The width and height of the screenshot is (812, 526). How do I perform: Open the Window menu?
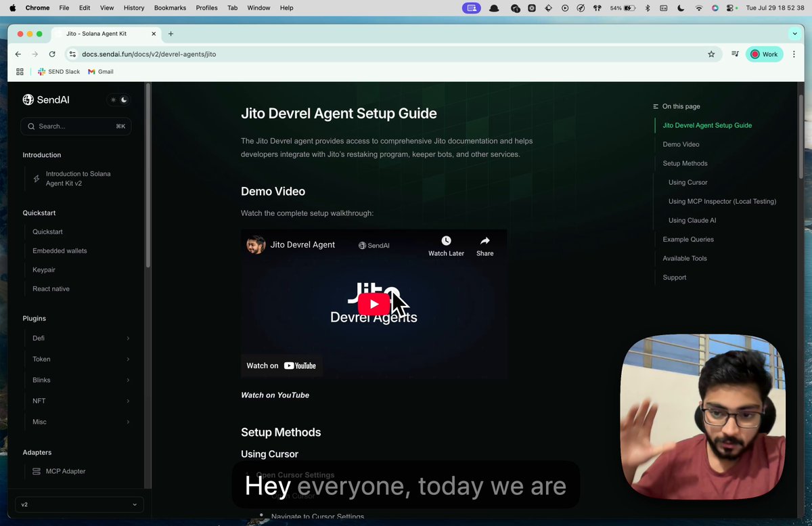click(258, 8)
